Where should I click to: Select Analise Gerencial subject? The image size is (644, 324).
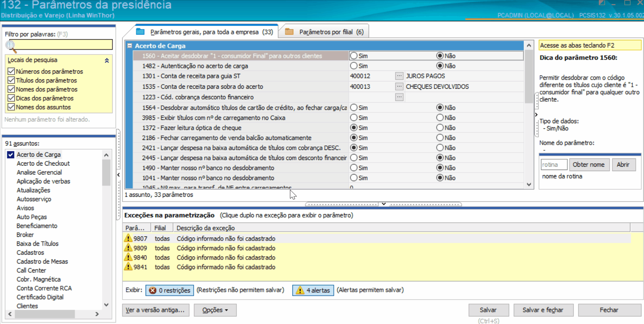39,173
